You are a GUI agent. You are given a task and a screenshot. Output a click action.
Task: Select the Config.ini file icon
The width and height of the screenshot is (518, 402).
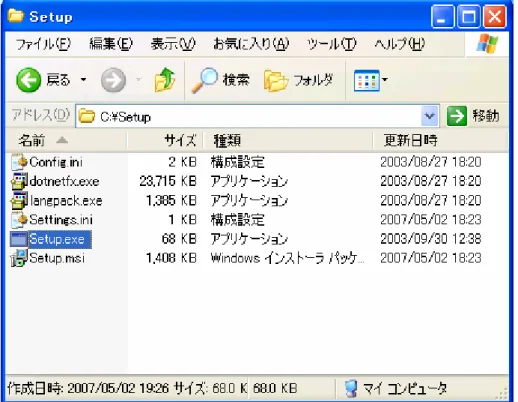tap(19, 162)
